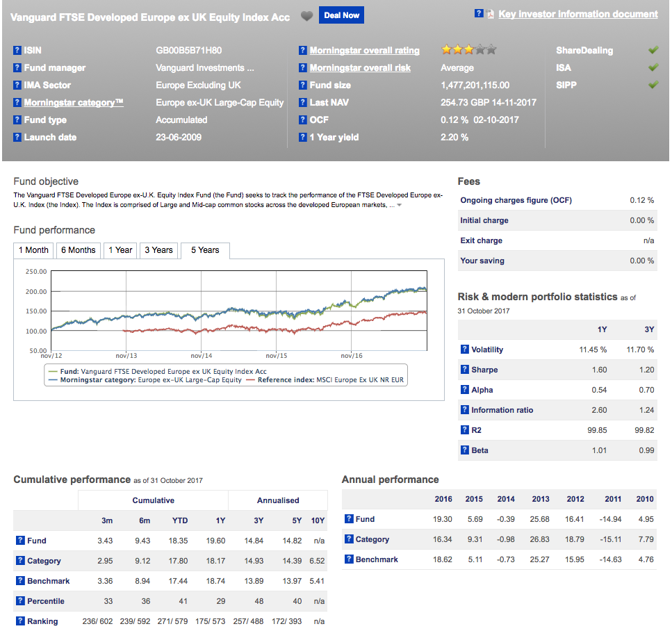Click help icon next to Launch date
This screenshot has height=631, width=672.
(x=17, y=138)
